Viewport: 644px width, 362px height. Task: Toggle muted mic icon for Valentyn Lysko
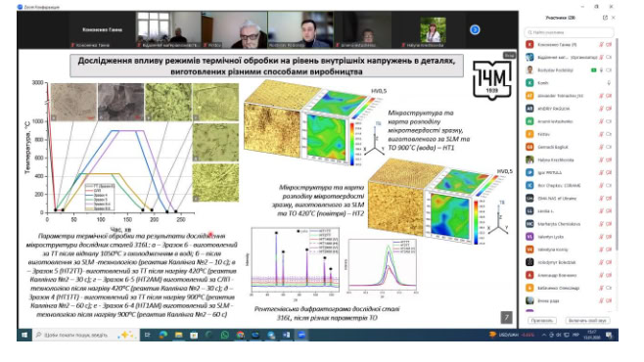pos(601,237)
